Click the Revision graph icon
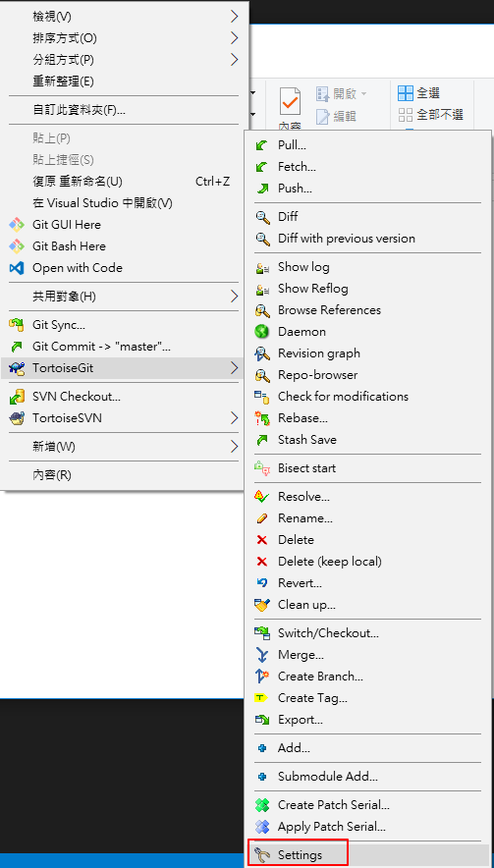The width and height of the screenshot is (494, 868). point(262,353)
